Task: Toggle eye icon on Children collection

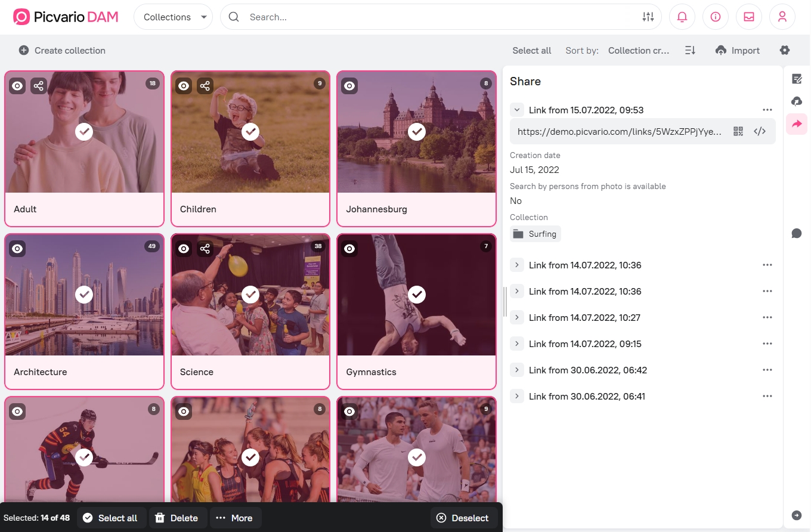Action: pyautogui.click(x=184, y=86)
